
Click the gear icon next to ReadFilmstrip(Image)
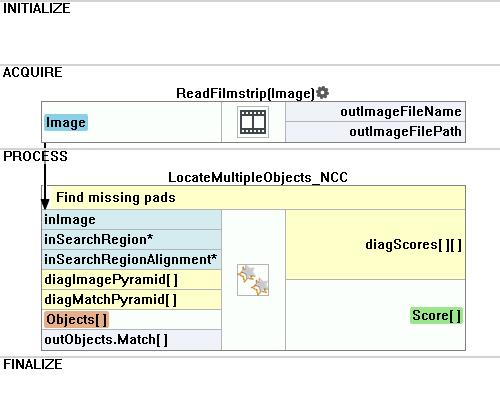click(x=322, y=92)
